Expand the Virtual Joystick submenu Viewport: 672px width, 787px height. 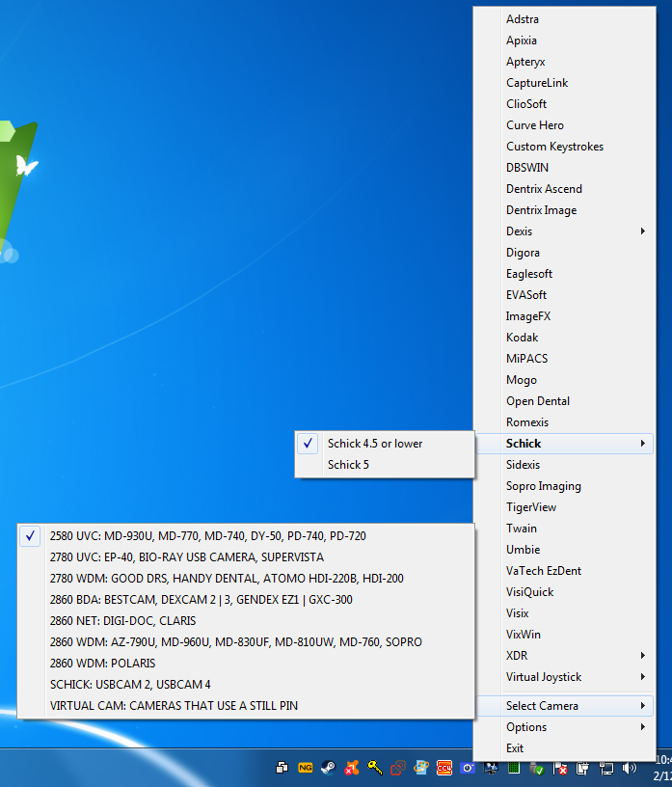point(565,677)
